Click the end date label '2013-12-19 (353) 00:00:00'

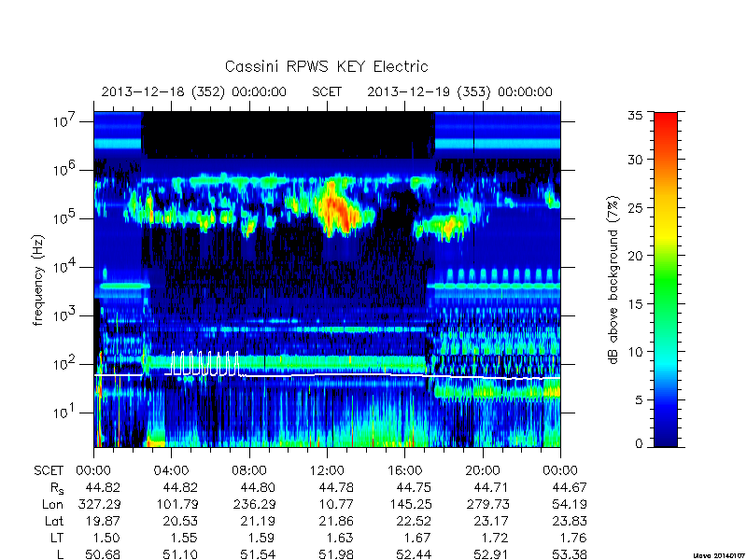(459, 91)
